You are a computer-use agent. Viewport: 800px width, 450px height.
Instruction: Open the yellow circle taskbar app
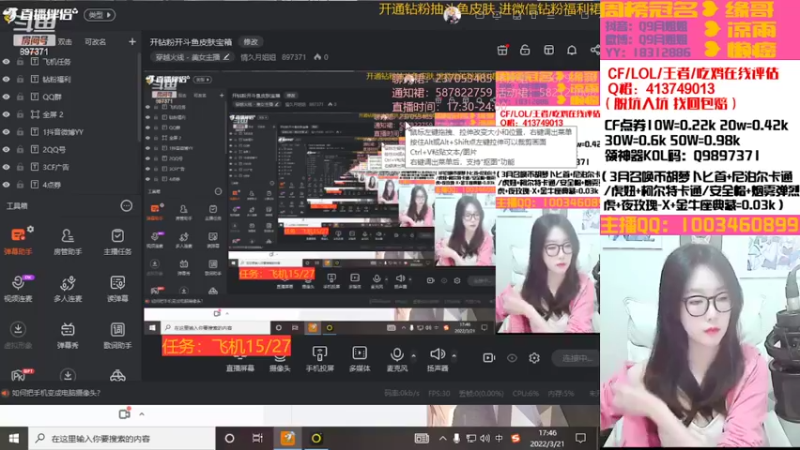coord(316,438)
